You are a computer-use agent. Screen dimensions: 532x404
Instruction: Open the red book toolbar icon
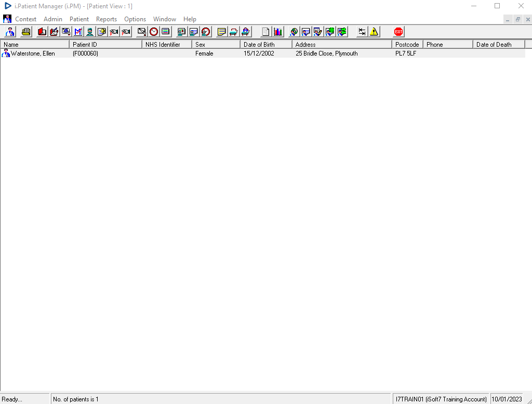point(42,32)
